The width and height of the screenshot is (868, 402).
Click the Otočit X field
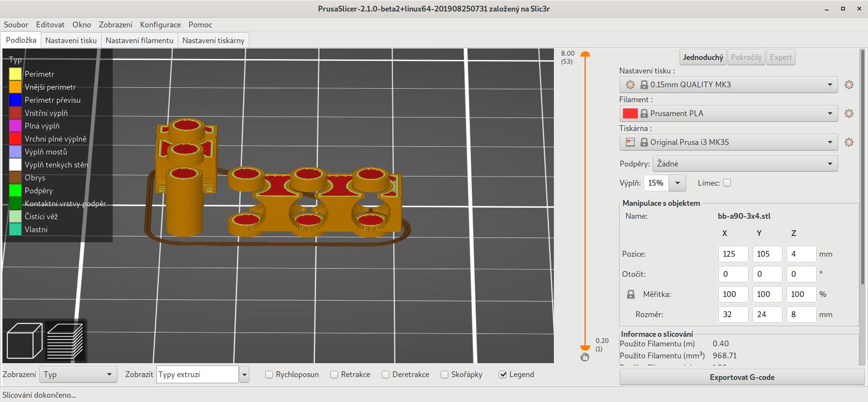[733, 274]
